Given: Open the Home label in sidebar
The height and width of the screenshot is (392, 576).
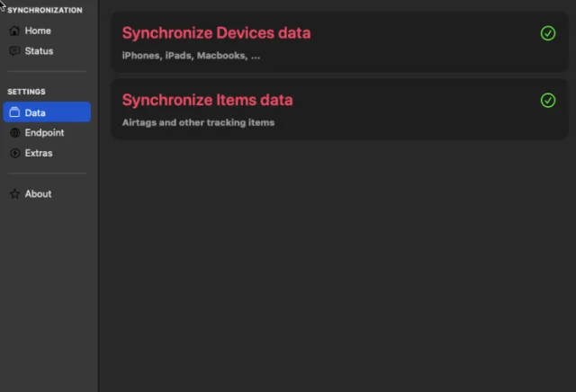Looking at the screenshot, I should click(x=38, y=31).
